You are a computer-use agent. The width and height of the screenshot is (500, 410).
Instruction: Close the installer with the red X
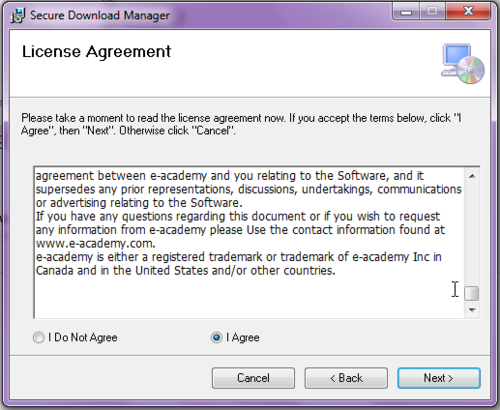(x=468, y=12)
